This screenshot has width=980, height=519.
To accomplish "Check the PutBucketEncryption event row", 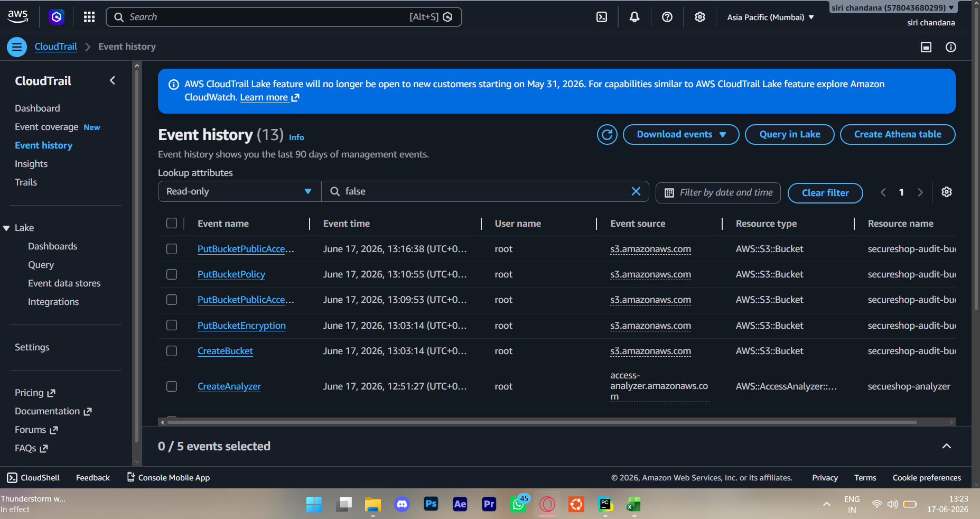I will pyautogui.click(x=172, y=325).
